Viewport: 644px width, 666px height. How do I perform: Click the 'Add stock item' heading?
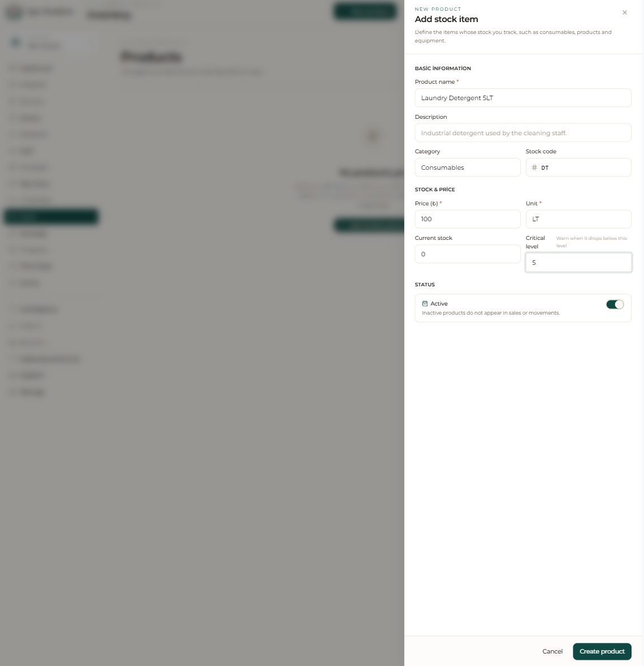tap(446, 19)
